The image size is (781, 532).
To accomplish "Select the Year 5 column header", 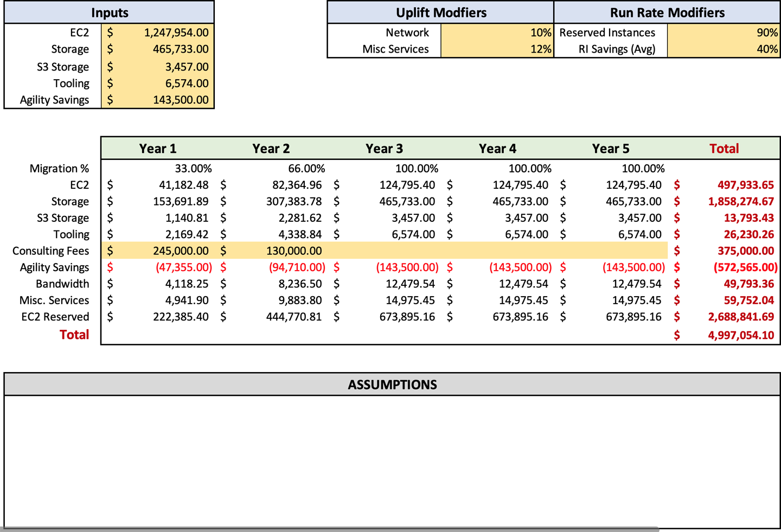I will coord(611,149).
